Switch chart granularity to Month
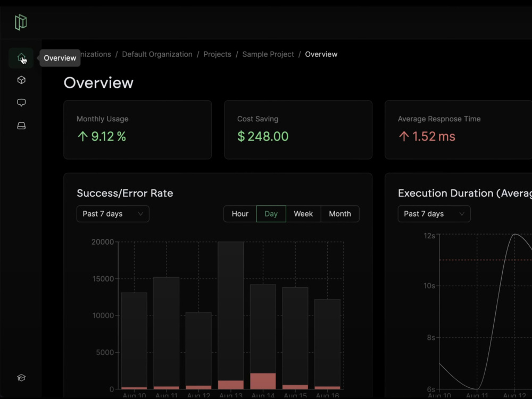Image resolution: width=532 pixels, height=399 pixels. point(340,214)
